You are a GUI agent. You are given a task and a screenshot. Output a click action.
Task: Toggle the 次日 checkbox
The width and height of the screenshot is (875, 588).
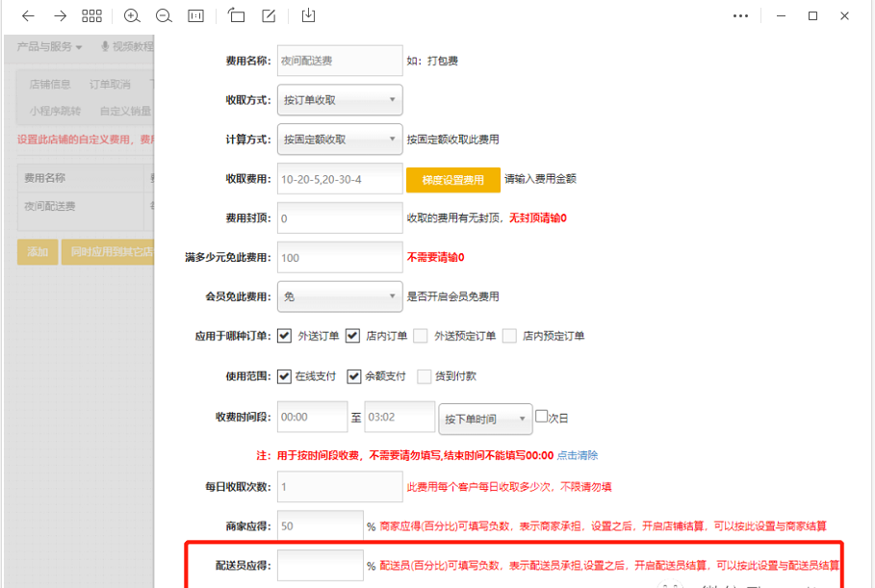click(x=541, y=417)
